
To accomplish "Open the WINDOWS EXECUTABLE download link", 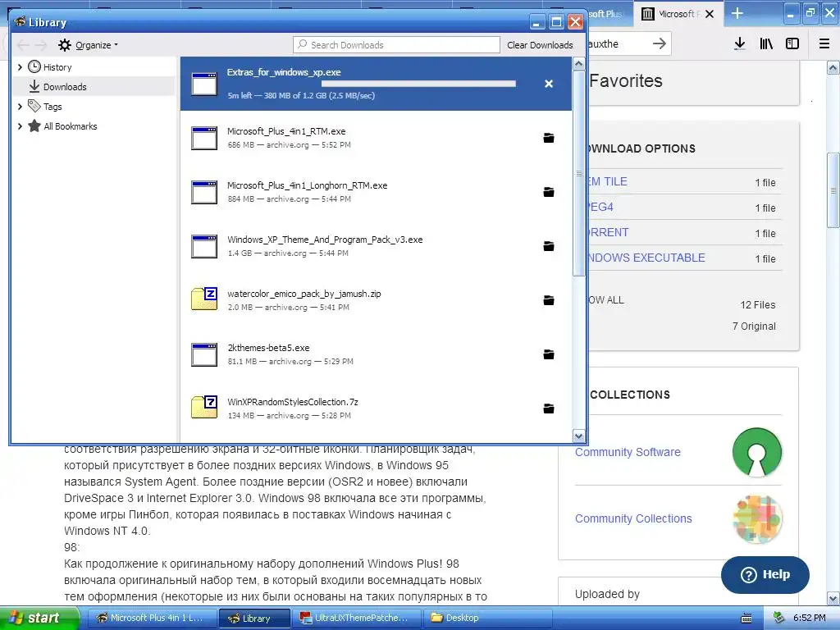I will coord(646,258).
